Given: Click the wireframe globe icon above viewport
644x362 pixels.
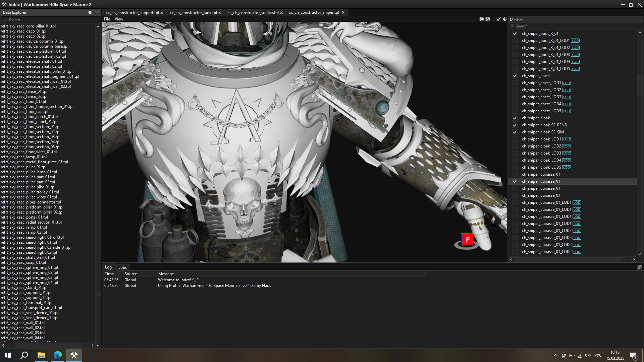Looking at the screenshot, I should pyautogui.click(x=482, y=19).
